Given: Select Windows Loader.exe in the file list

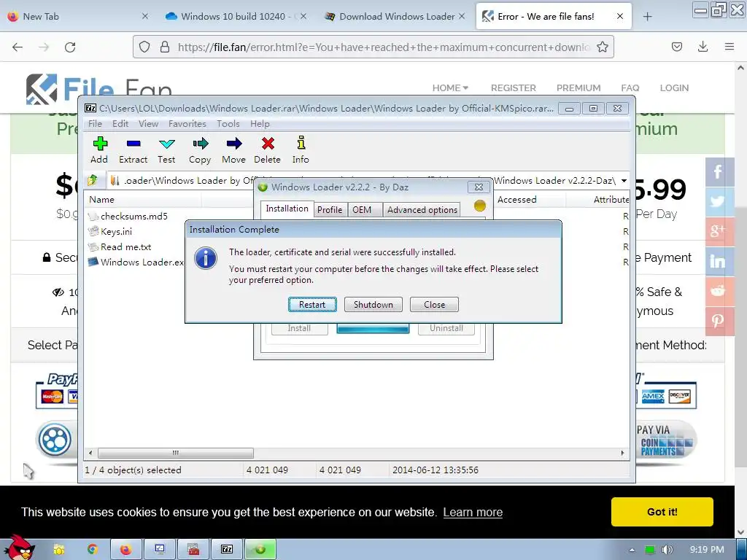Looking at the screenshot, I should point(136,262).
